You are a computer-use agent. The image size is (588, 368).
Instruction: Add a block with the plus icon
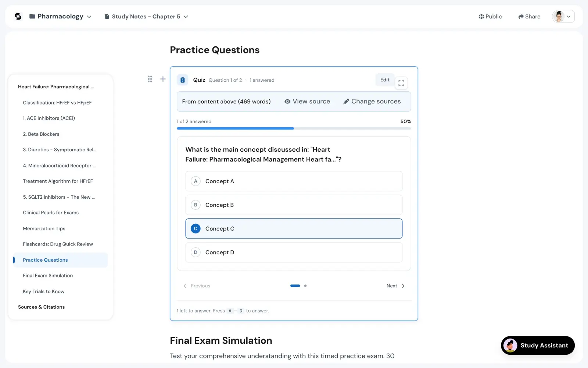tap(163, 79)
